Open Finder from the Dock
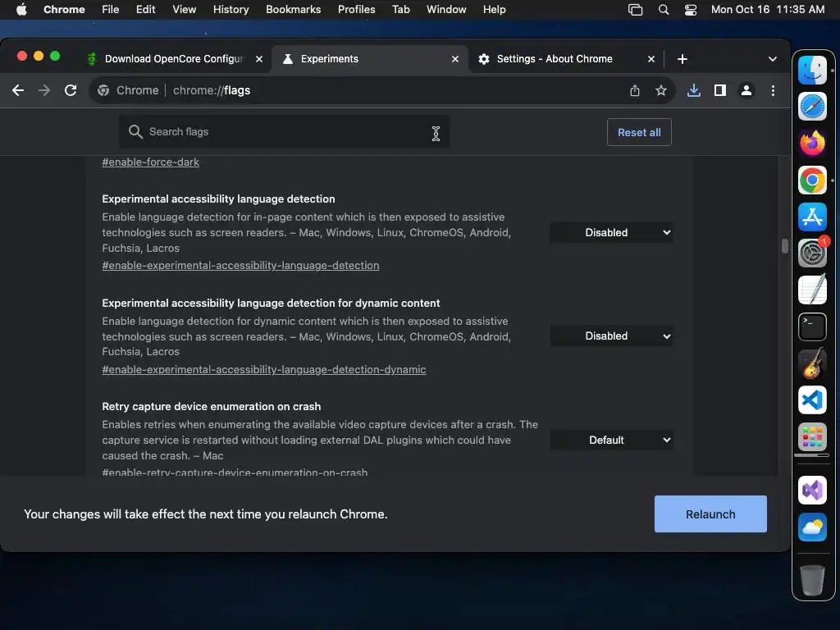This screenshot has height=630, width=840. pyautogui.click(x=812, y=71)
